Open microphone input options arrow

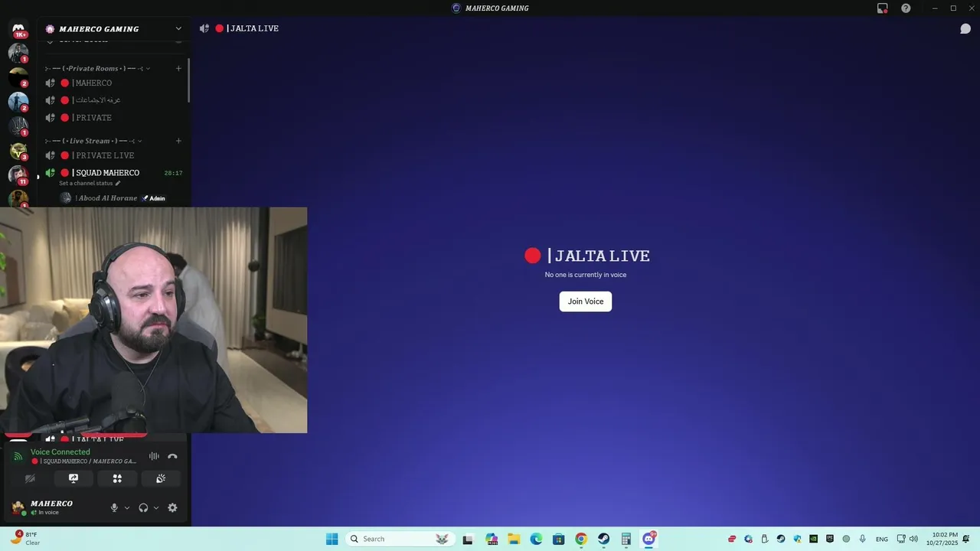[x=127, y=507]
